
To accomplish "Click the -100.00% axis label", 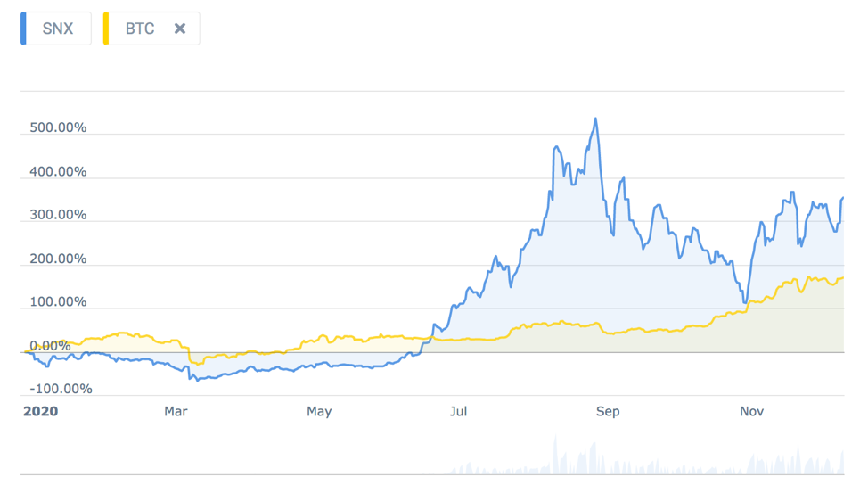I will [61, 389].
